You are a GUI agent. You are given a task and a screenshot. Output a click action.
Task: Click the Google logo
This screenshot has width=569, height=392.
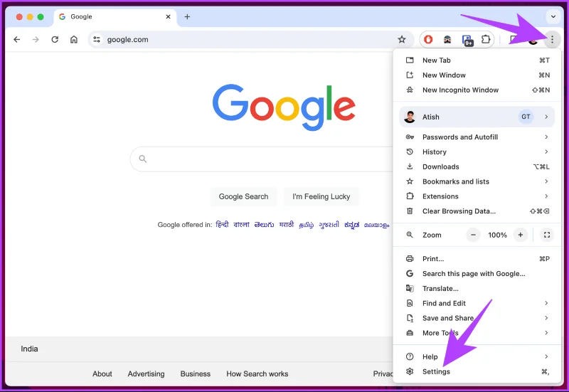click(284, 107)
